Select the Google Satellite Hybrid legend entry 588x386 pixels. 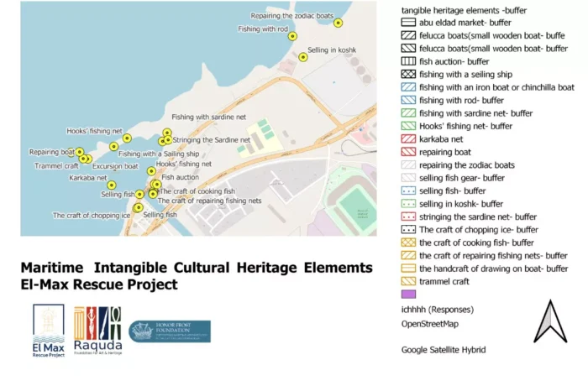point(444,349)
